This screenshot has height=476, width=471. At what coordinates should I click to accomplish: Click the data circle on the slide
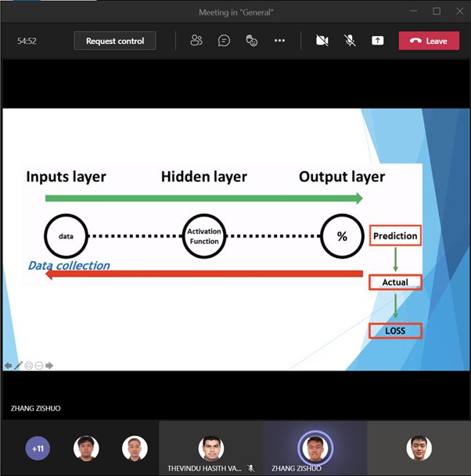pos(66,236)
